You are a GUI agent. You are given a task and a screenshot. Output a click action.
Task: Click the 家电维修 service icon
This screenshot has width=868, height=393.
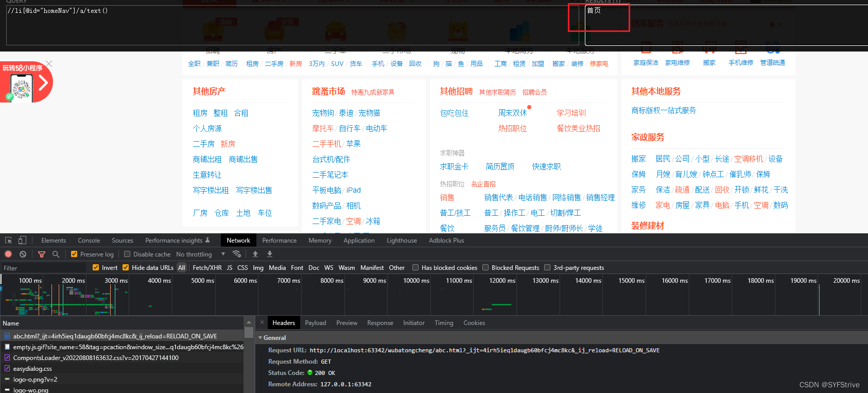pos(678,49)
